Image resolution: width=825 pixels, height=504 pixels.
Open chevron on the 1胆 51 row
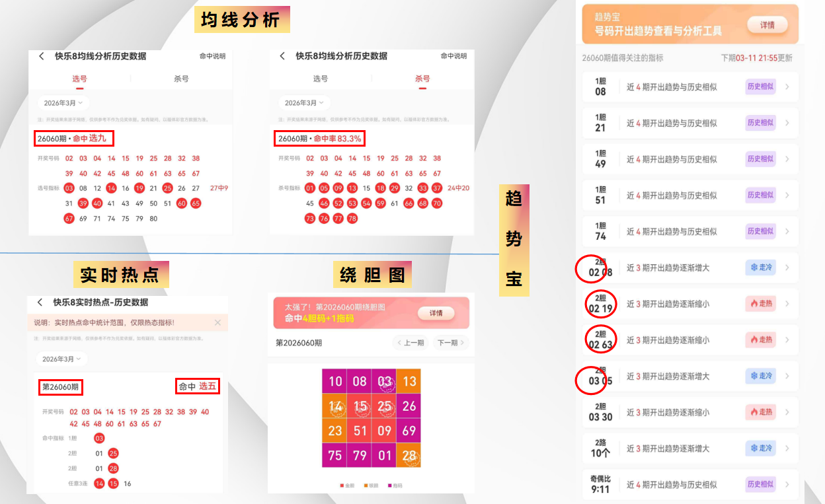(787, 196)
